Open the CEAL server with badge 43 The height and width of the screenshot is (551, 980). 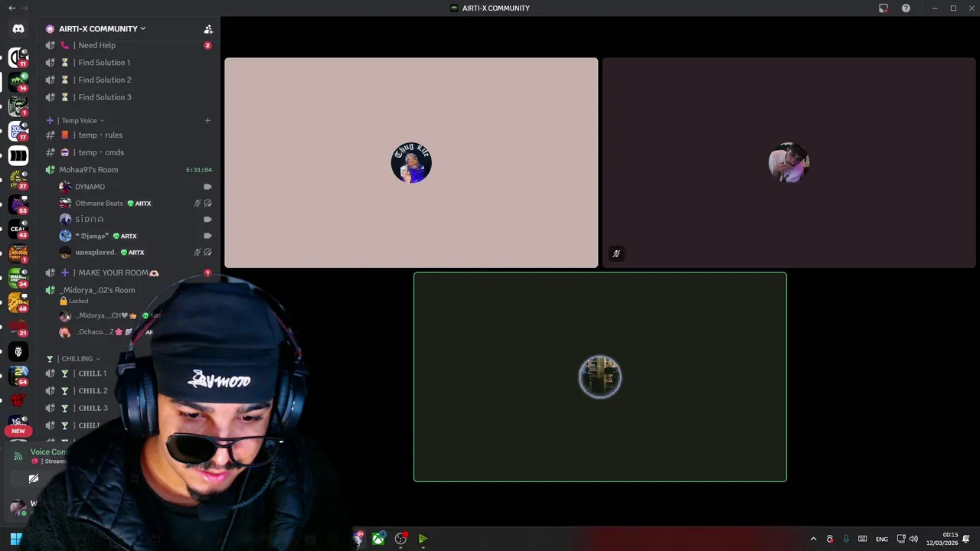point(18,229)
